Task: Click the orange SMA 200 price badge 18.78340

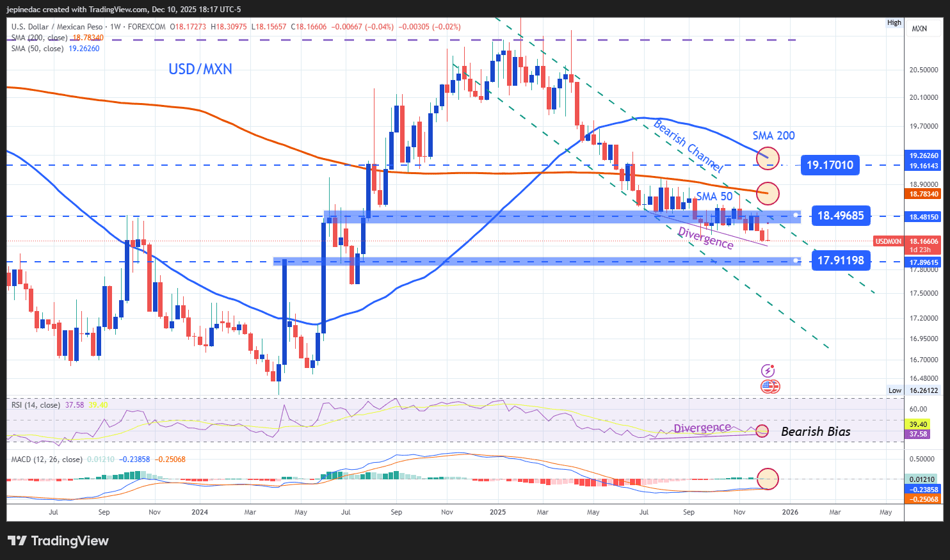Action: click(x=922, y=194)
